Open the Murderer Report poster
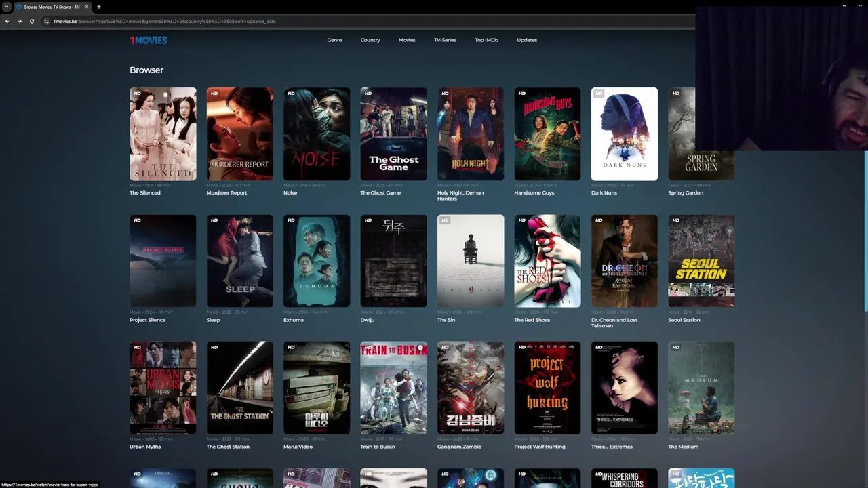This screenshot has height=488, width=868. (x=240, y=134)
